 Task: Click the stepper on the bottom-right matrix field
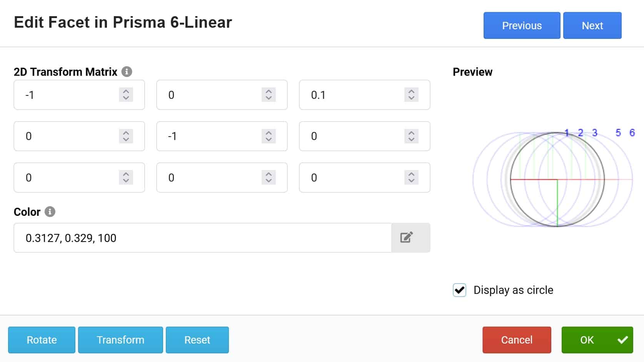point(411,178)
